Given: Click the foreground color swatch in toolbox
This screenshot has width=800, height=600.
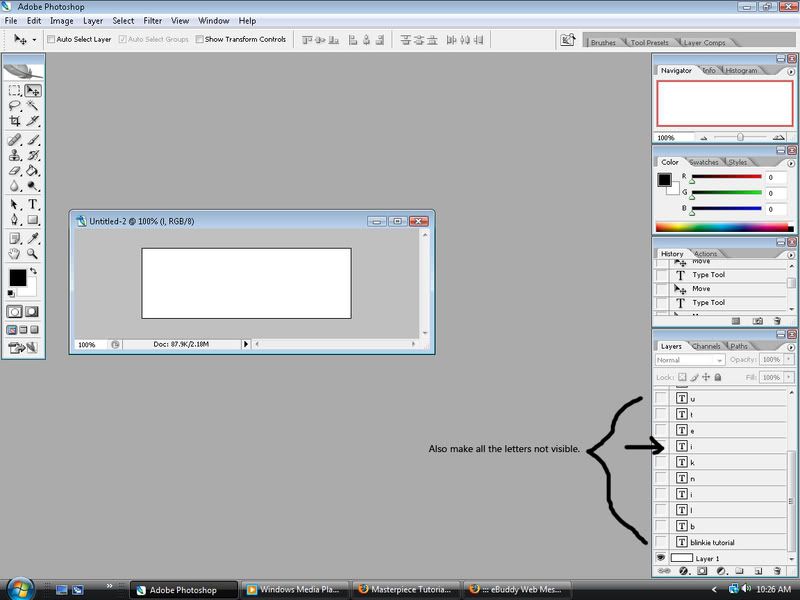Looking at the screenshot, I should [17, 278].
